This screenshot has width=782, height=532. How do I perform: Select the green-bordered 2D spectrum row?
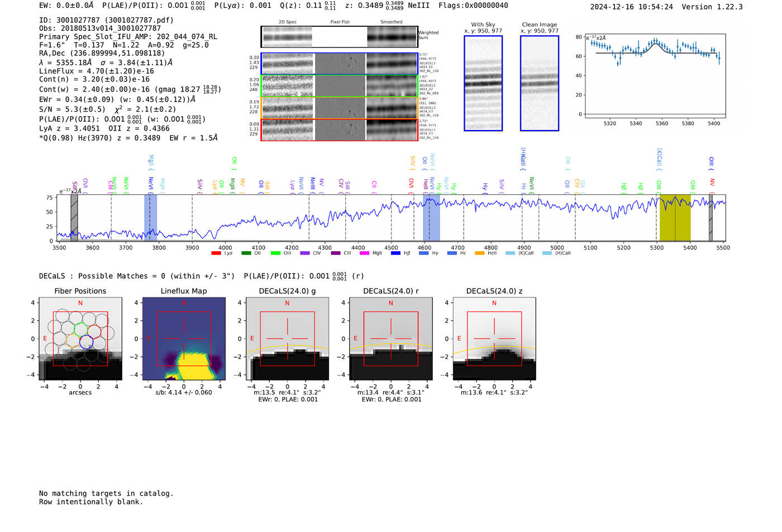(339, 85)
